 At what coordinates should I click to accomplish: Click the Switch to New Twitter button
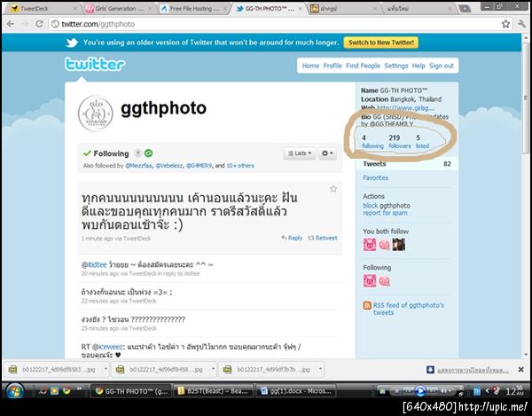click(x=381, y=43)
